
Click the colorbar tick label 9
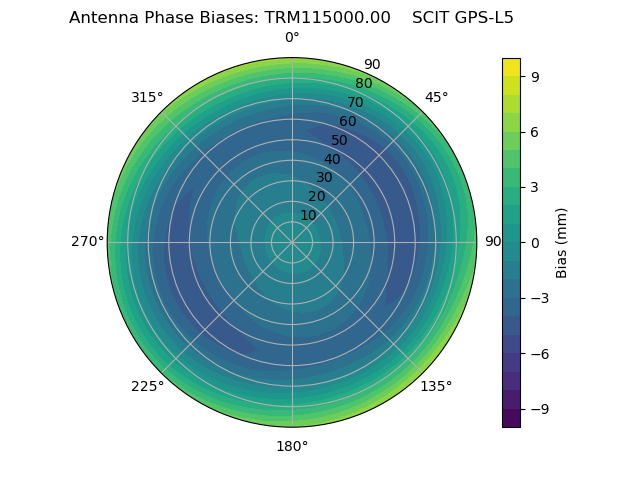point(535,77)
